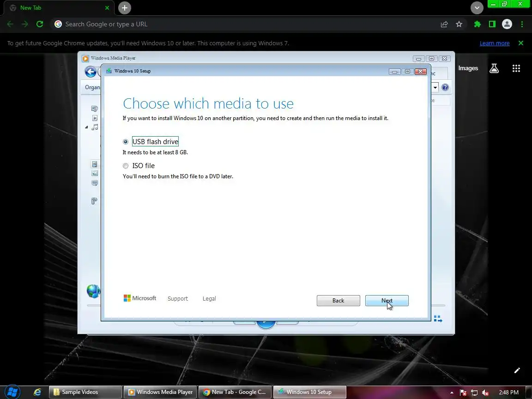Open the muted volume tray icon
Viewport: 532px width, 399px height.
pyautogui.click(x=485, y=393)
